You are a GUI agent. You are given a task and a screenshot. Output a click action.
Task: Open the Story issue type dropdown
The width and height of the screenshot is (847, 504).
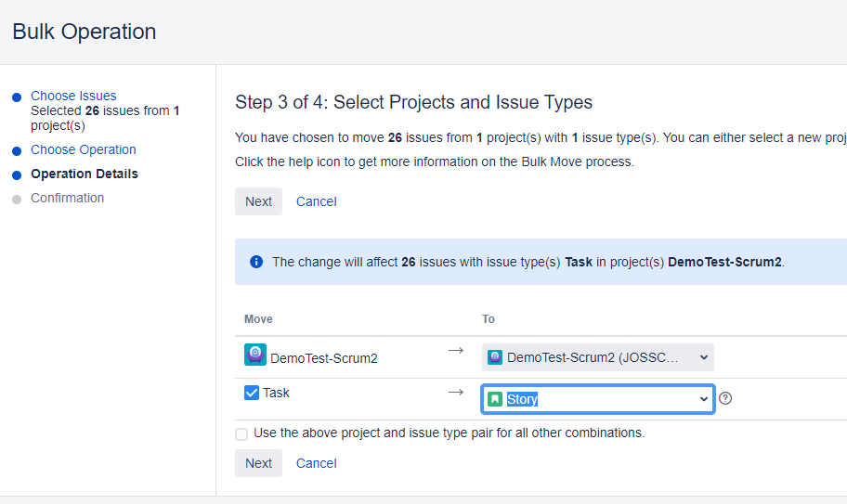click(x=597, y=399)
